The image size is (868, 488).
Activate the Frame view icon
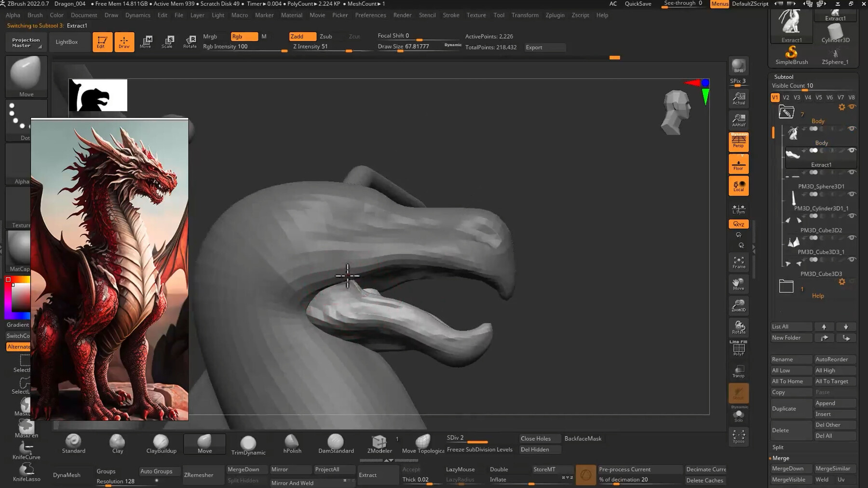tap(738, 263)
